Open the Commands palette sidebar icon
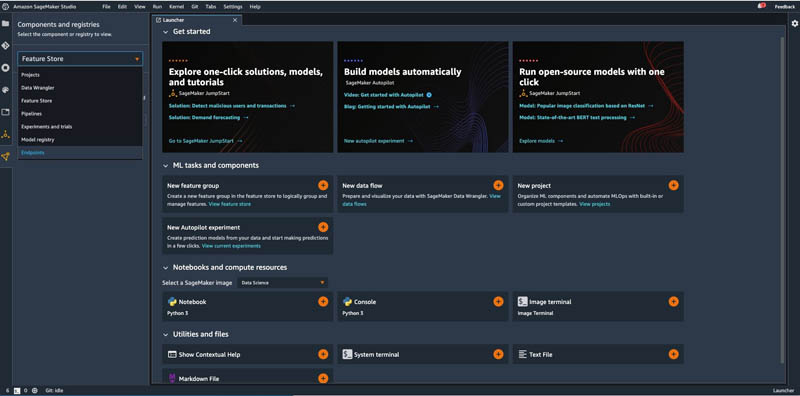 pos(6,90)
